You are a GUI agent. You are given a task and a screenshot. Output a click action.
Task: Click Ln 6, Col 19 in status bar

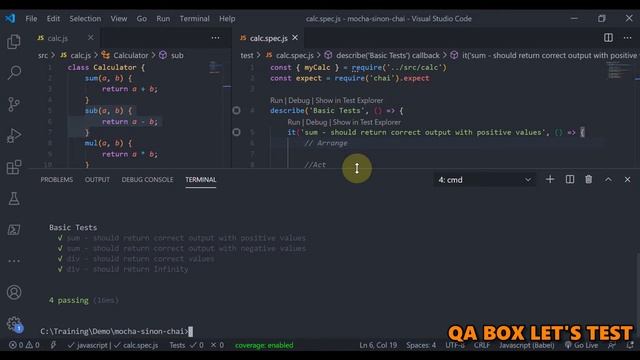378,345
